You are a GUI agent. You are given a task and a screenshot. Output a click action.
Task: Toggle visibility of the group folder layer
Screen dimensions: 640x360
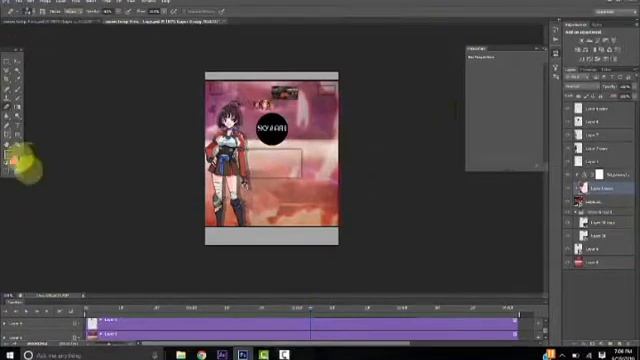click(567, 212)
